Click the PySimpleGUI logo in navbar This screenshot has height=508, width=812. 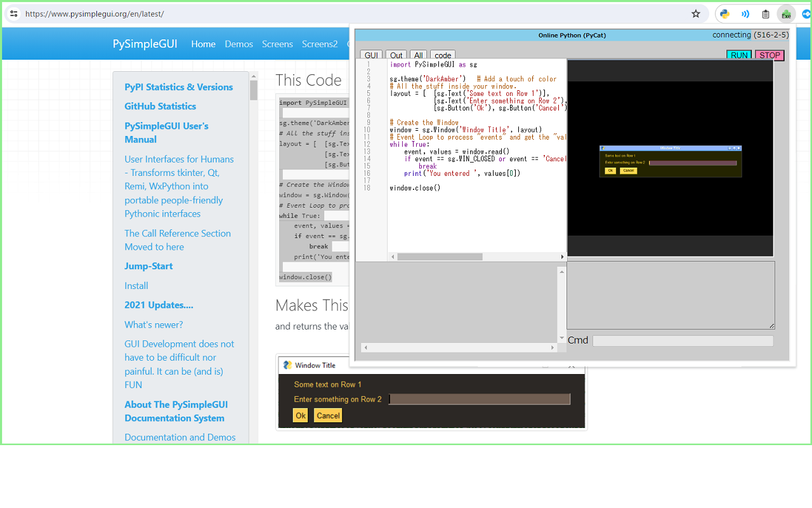145,44
